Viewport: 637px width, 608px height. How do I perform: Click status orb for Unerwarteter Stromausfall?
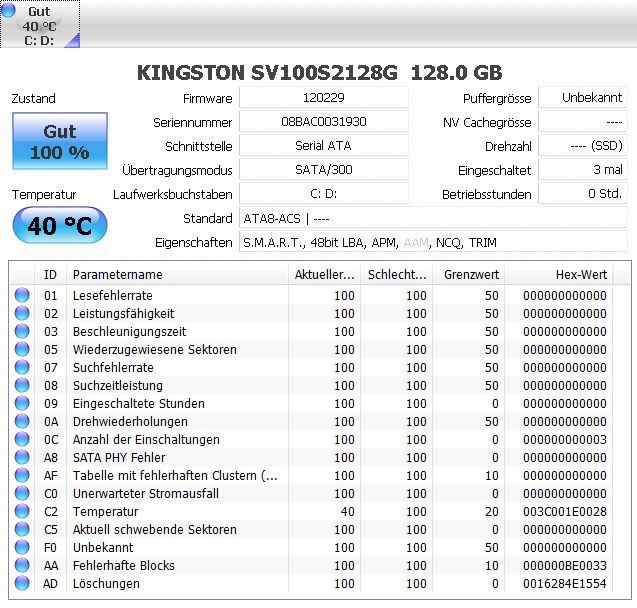pos(22,493)
